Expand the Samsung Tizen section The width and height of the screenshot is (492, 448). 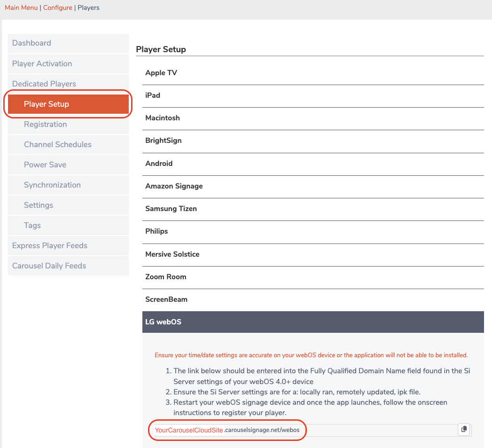point(313,209)
